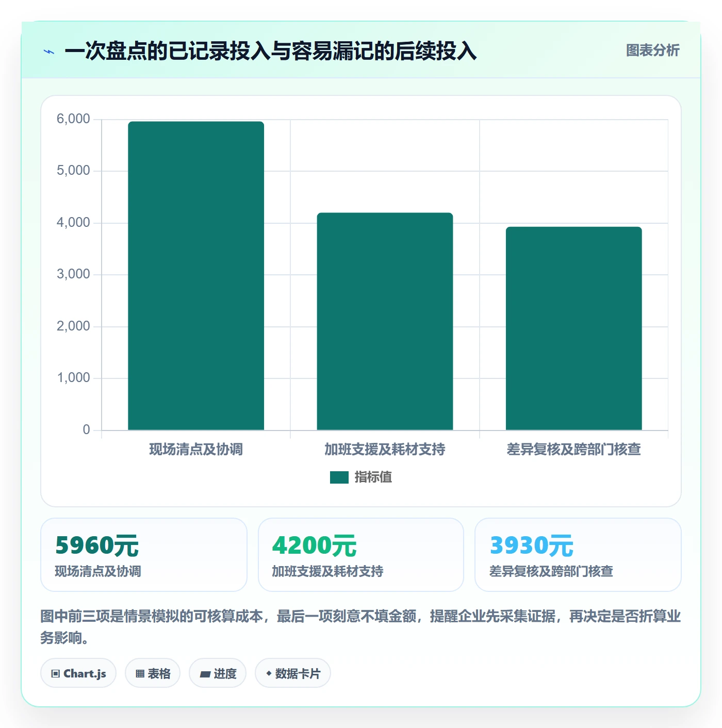722x728 pixels.
Task: Click the 3930元 value in the data card
Action: point(531,546)
